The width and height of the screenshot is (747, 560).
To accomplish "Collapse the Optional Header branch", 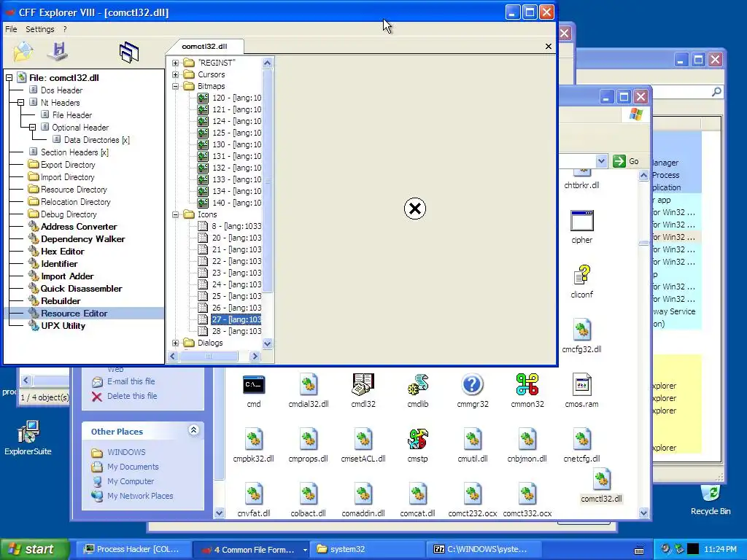I will [32, 127].
